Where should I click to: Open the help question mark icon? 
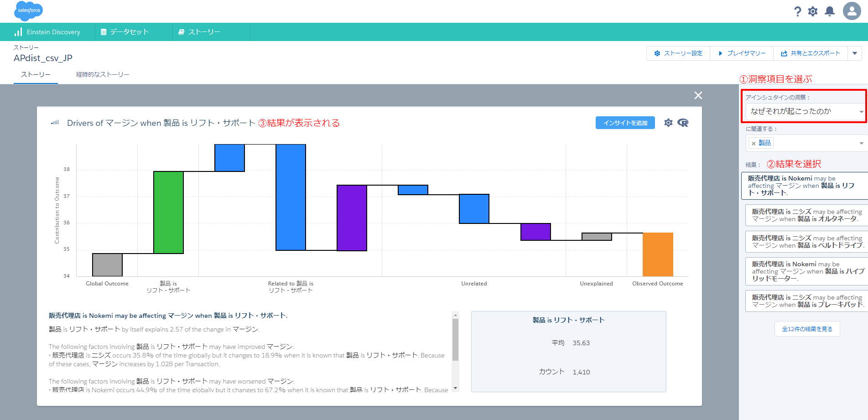797,11
